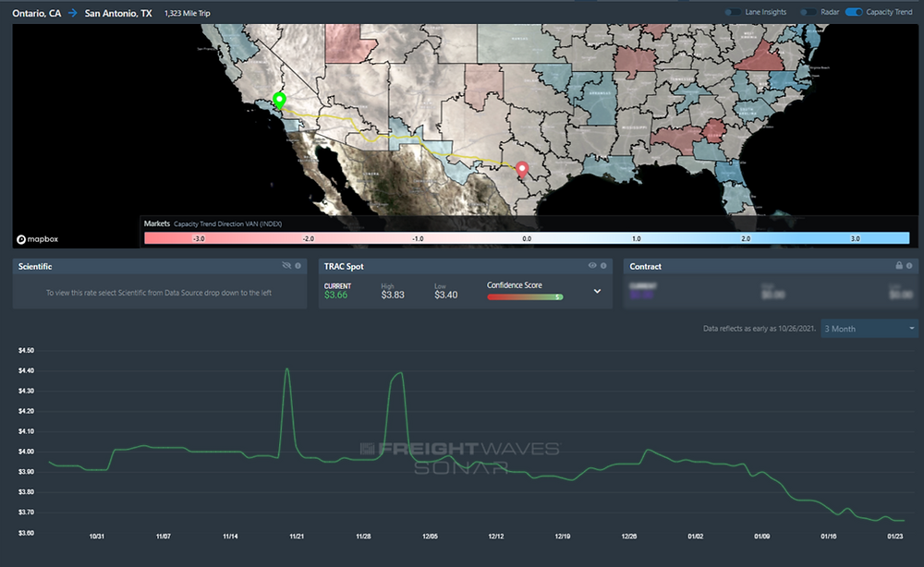The image size is (924, 567).
Task: Click the Confidence Score bar
Action: pyautogui.click(x=525, y=297)
